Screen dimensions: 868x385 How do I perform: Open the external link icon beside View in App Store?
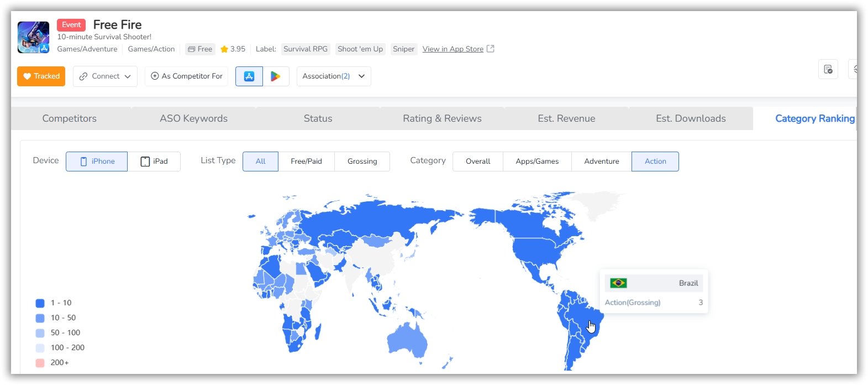pos(490,49)
